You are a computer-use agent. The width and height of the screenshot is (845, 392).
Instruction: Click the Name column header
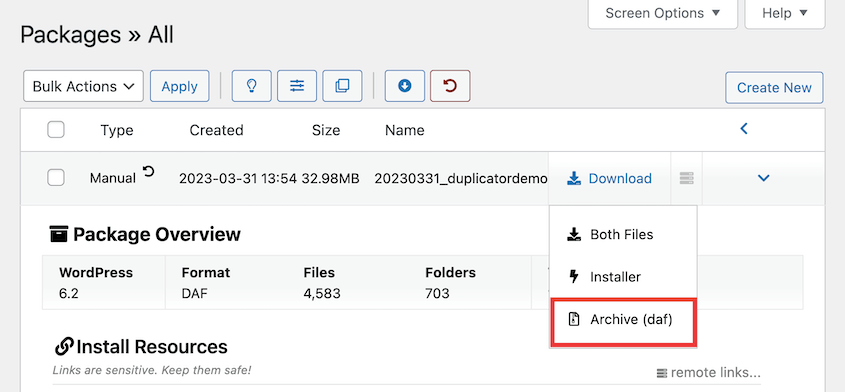point(405,130)
